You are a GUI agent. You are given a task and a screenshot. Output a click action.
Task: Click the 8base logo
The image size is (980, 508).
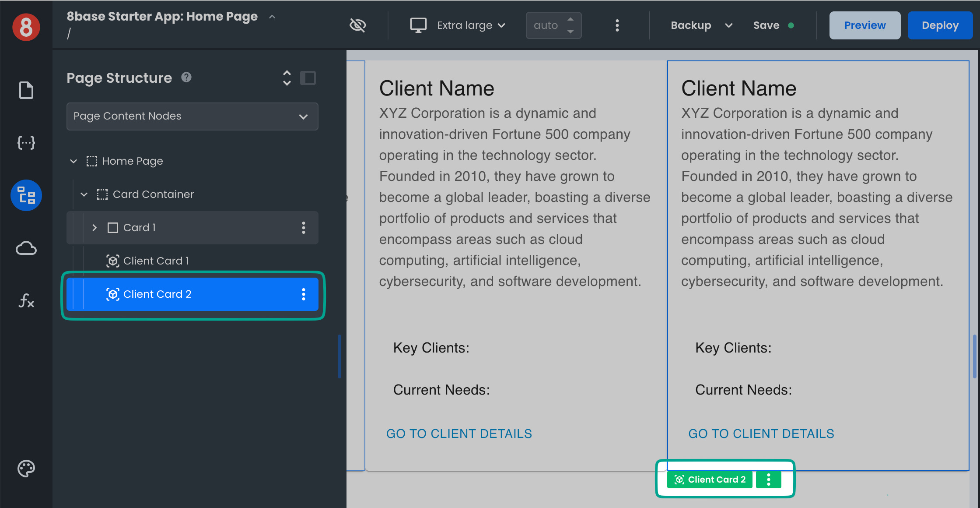coord(26,27)
